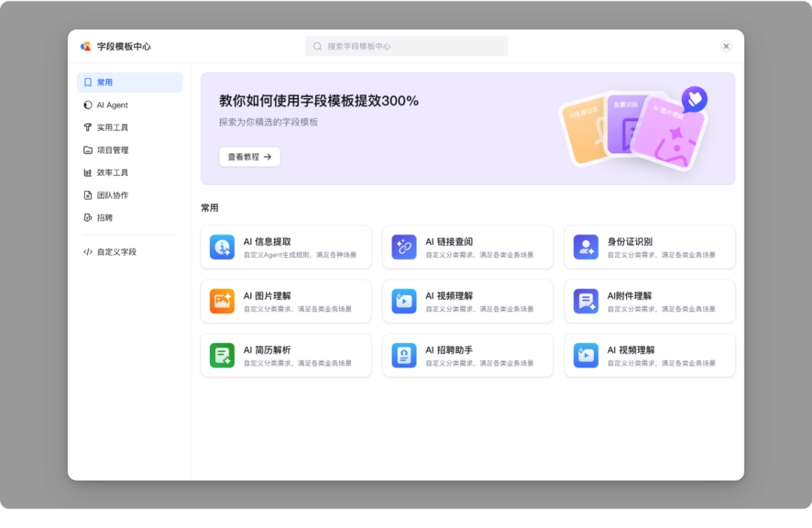Select the 身份证识别 template icon
812x528 pixels.
[x=586, y=247]
